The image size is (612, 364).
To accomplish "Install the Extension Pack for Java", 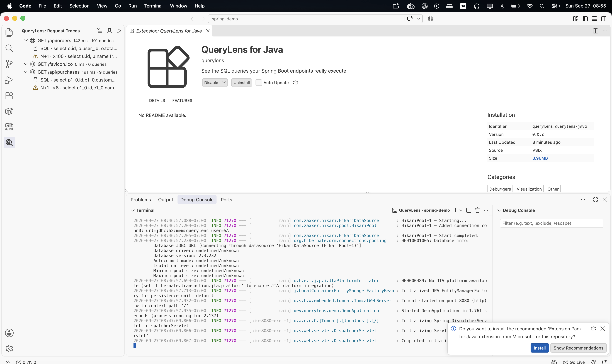I will (540, 348).
